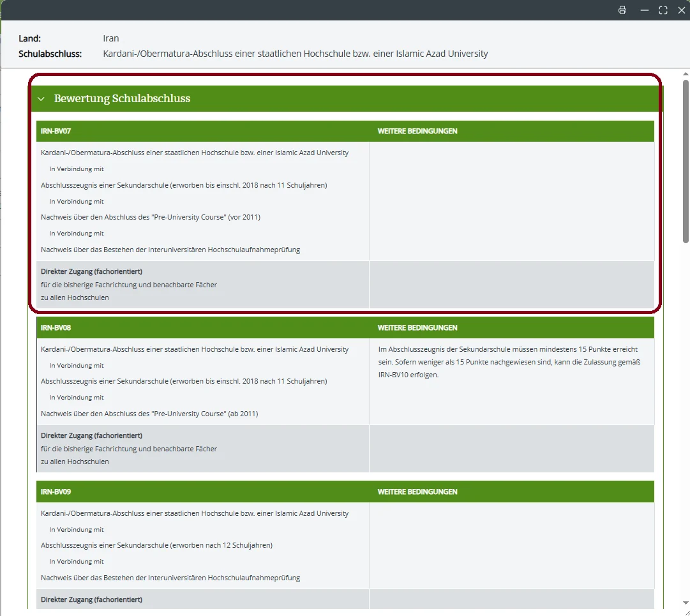Click 'Pre-University Course (ab 2011)' line
690x616 pixels.
[x=149, y=414]
